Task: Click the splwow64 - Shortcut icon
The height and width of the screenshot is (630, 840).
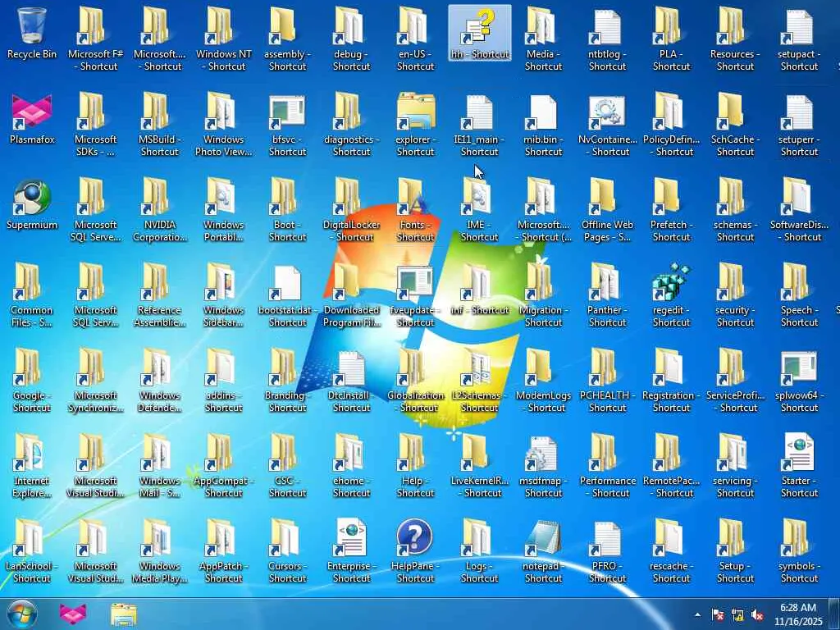Action: point(799,381)
